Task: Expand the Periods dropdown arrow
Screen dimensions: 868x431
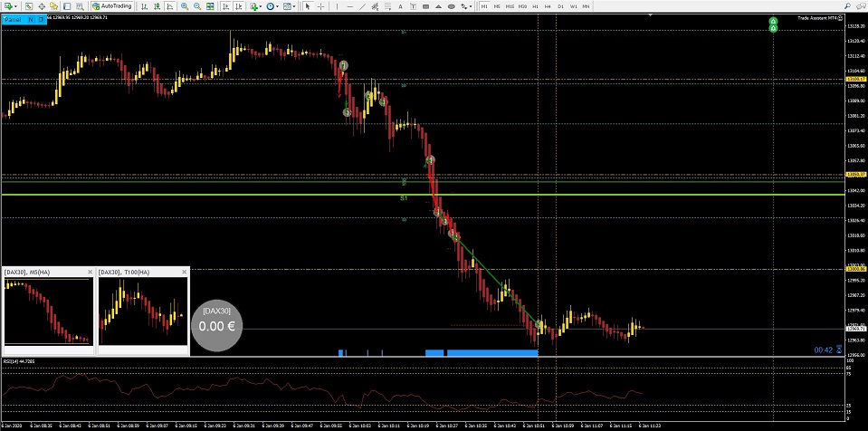Action: (277, 6)
